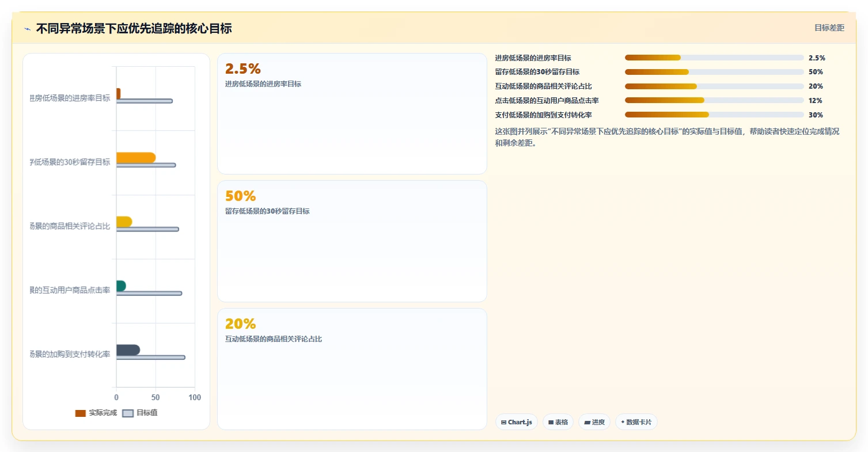Click the gray target bar for 加购到支付转化率 row
This screenshot has width=868, height=452.
point(151,358)
